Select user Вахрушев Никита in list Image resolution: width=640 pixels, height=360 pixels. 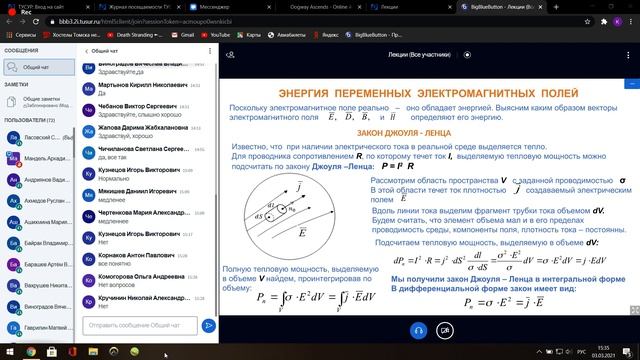pos(39,286)
